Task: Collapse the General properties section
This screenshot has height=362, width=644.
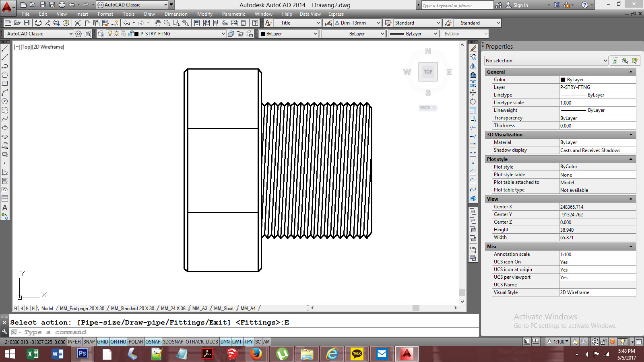Action: tap(631, 72)
